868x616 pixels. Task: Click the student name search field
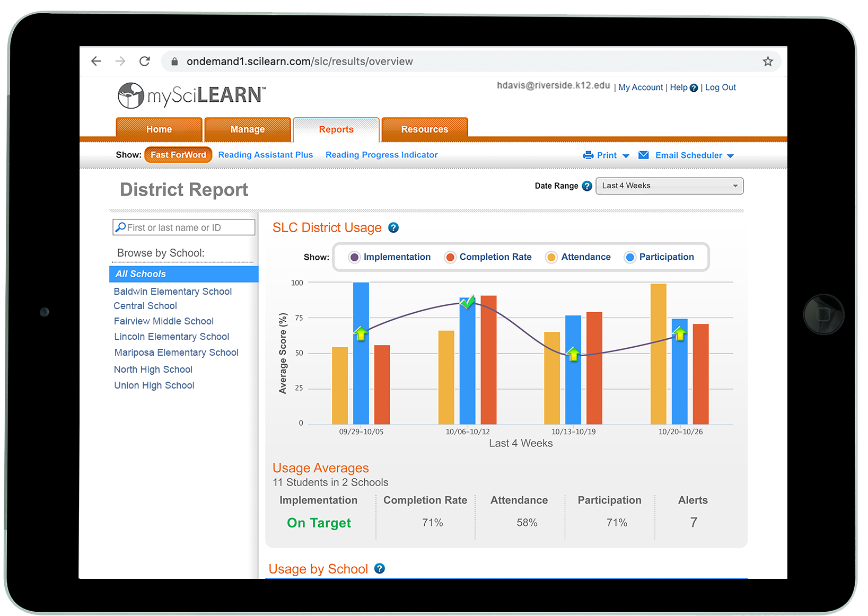coord(183,227)
